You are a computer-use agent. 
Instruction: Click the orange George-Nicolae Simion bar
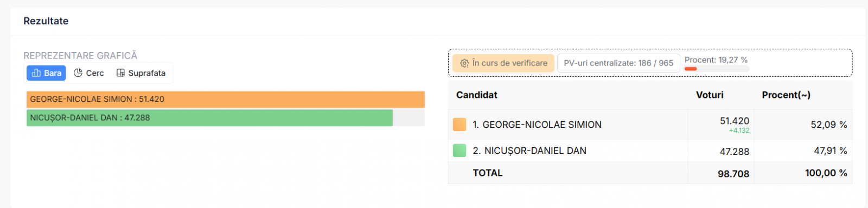[226, 99]
